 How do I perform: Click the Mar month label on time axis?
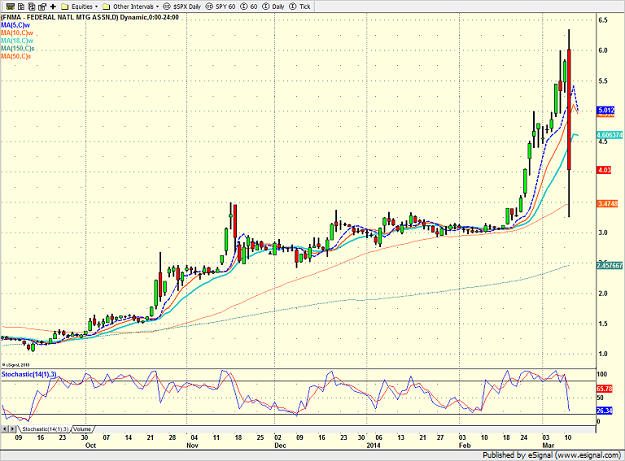click(x=548, y=445)
